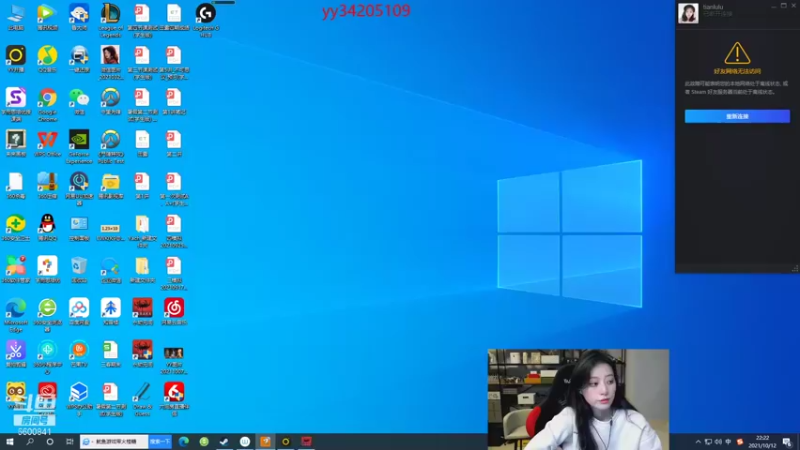Click the Reconnect button in the Steam friends panel
800x450 pixels.
(737, 116)
